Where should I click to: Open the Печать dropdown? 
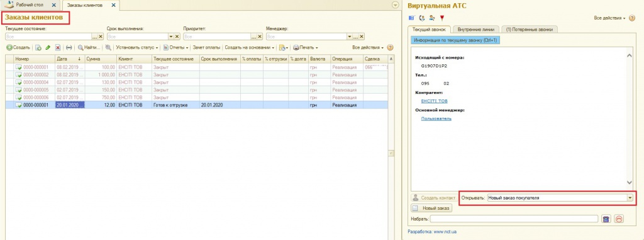tap(305, 48)
